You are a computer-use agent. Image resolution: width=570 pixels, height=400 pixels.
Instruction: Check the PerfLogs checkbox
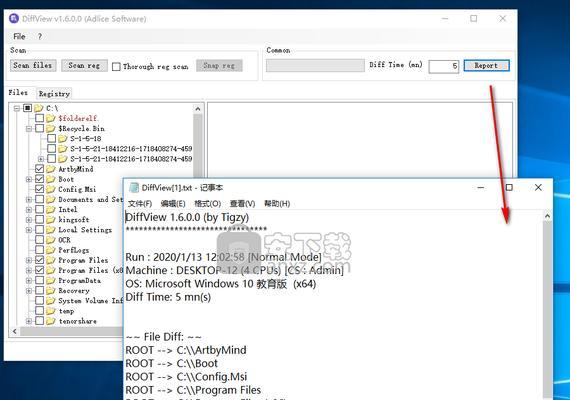(40, 250)
